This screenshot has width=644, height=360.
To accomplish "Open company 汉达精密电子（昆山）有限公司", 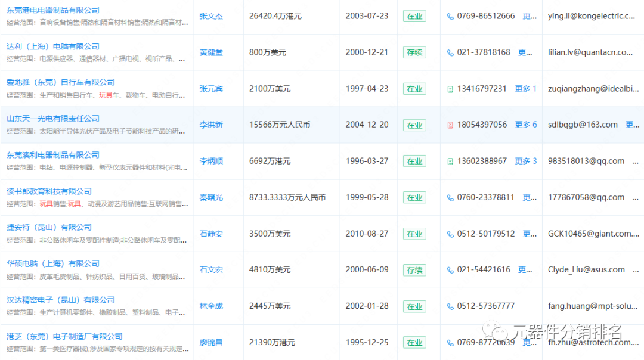I will (61, 300).
